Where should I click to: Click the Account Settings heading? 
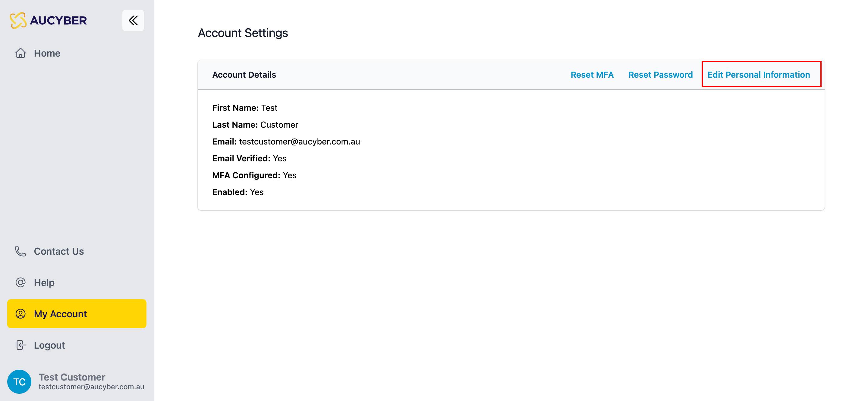[243, 33]
